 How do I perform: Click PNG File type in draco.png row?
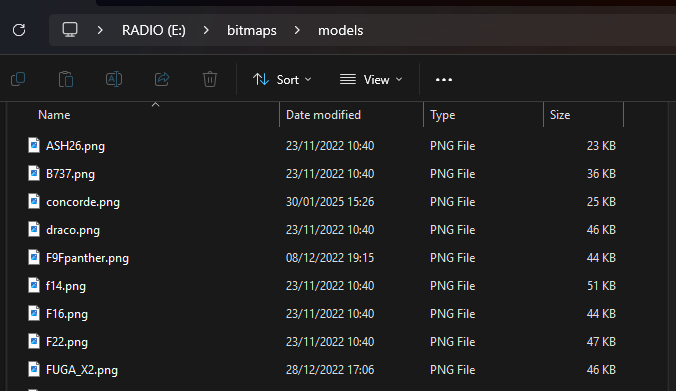[x=452, y=230]
